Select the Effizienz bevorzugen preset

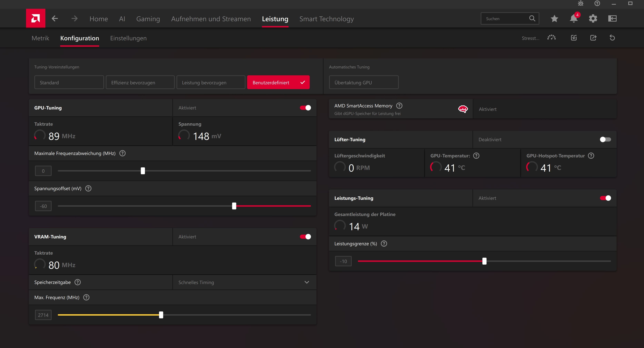[140, 82]
